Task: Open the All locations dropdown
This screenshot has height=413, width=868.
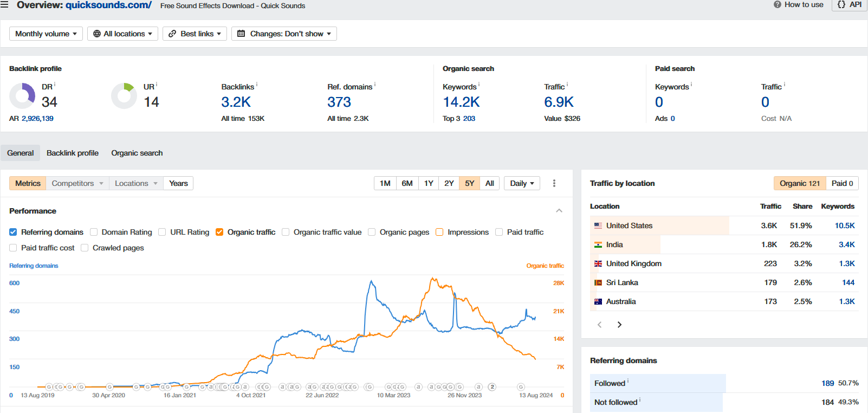Action: (122, 34)
